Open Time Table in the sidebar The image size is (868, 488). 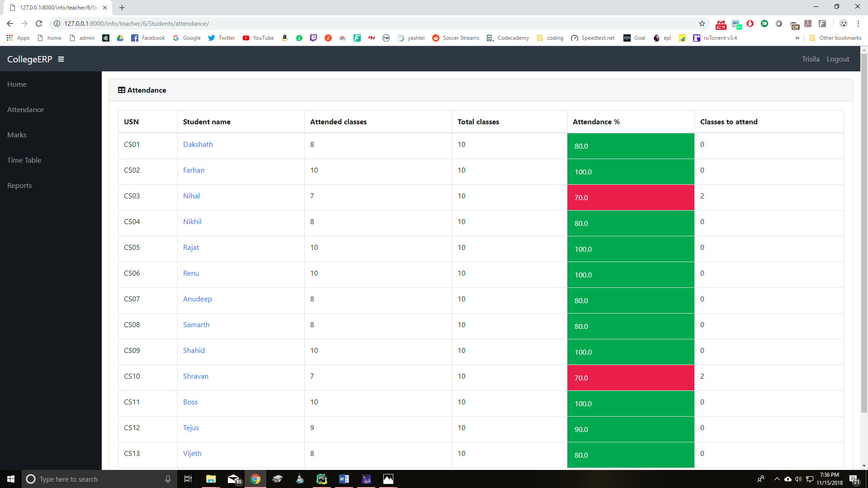24,160
